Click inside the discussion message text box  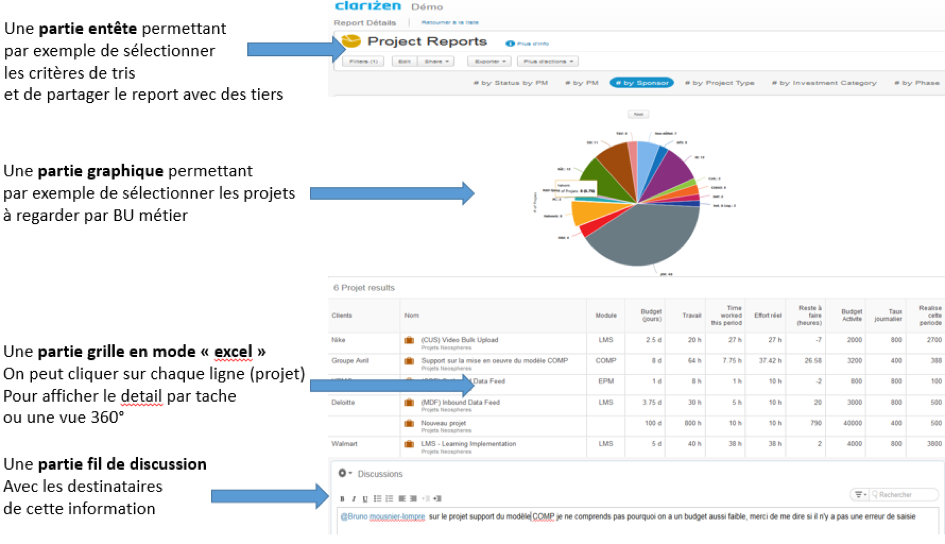coord(637,522)
